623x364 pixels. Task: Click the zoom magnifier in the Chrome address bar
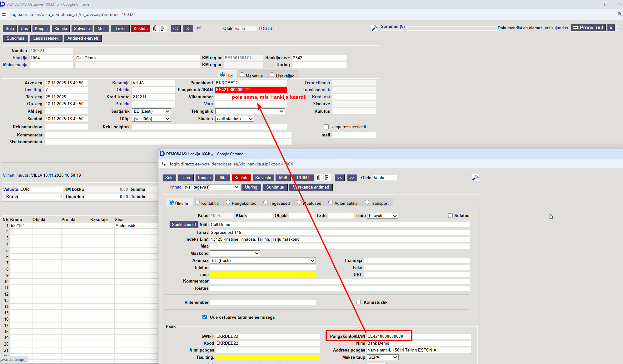click(620, 14)
